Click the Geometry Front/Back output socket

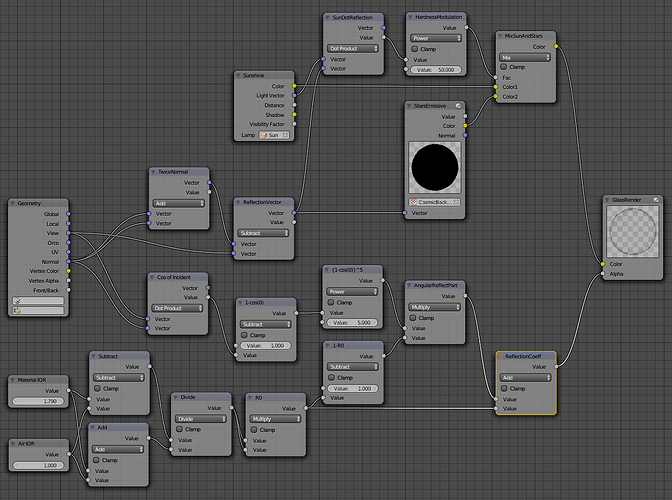click(69, 290)
